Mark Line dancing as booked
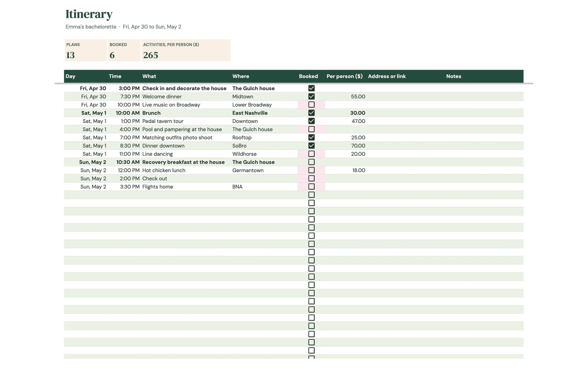Screen dimensions: 588x368 (x=311, y=154)
